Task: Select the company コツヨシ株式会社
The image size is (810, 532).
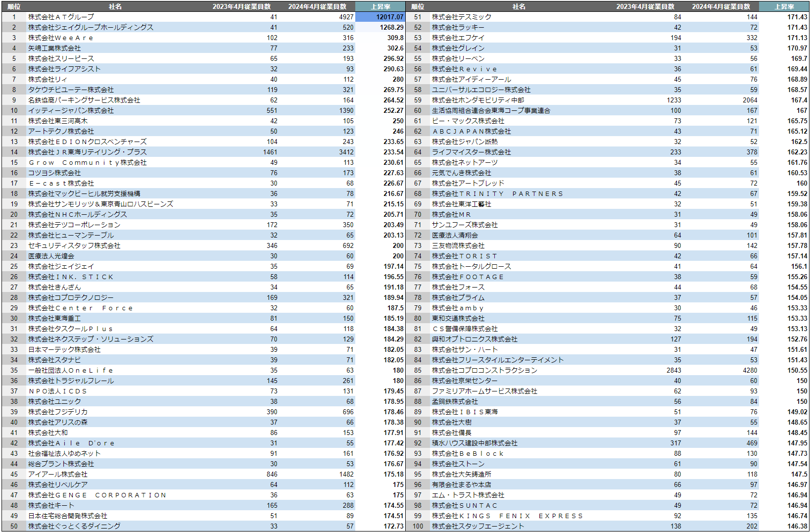Action: pyautogui.click(x=54, y=173)
